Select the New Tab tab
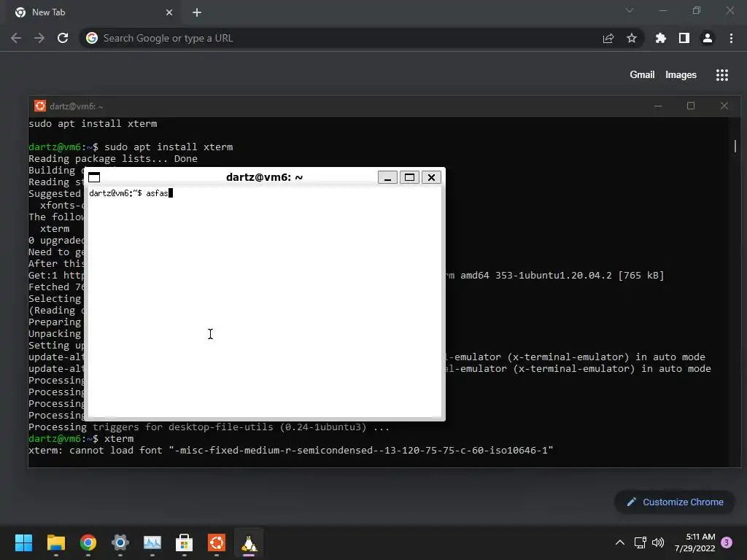This screenshot has width=747, height=560. tap(94, 12)
